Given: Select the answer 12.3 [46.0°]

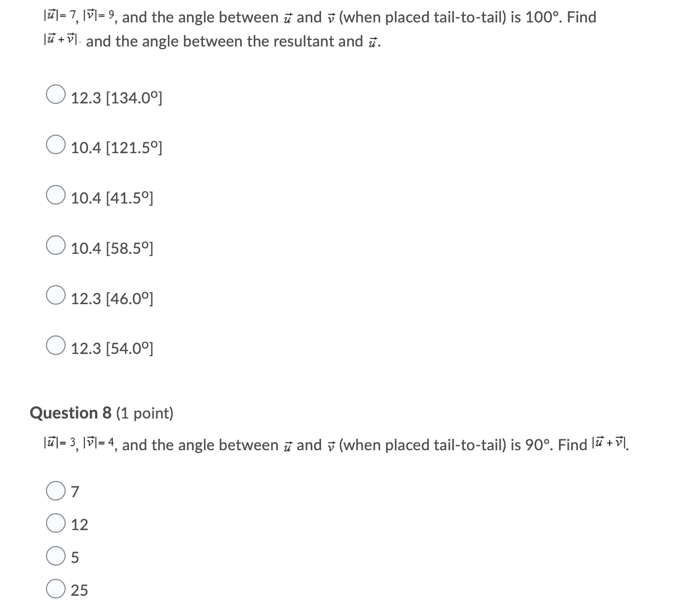Looking at the screenshot, I should tap(55, 295).
